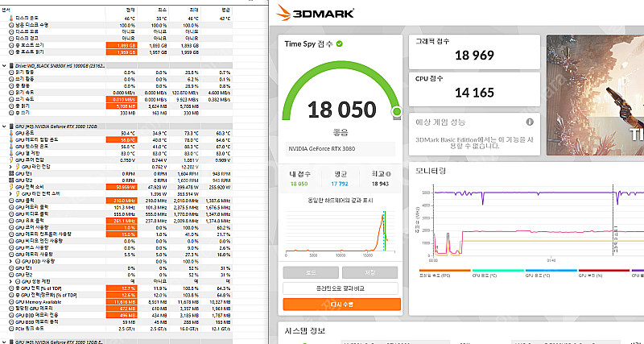Collapse the first GeForce RTX 3080 sensor group
Image resolution: width=644 pixels, height=344 pixels.
tap(6, 126)
